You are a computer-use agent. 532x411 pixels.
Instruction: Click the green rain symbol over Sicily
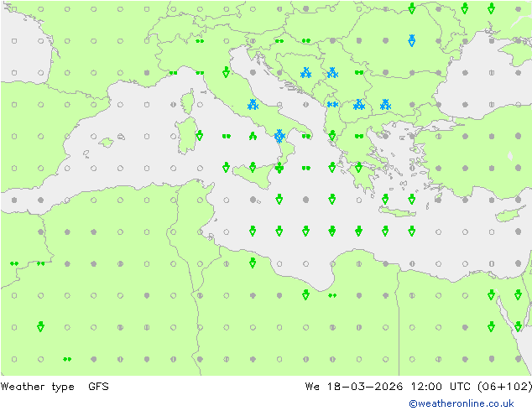click(x=253, y=167)
